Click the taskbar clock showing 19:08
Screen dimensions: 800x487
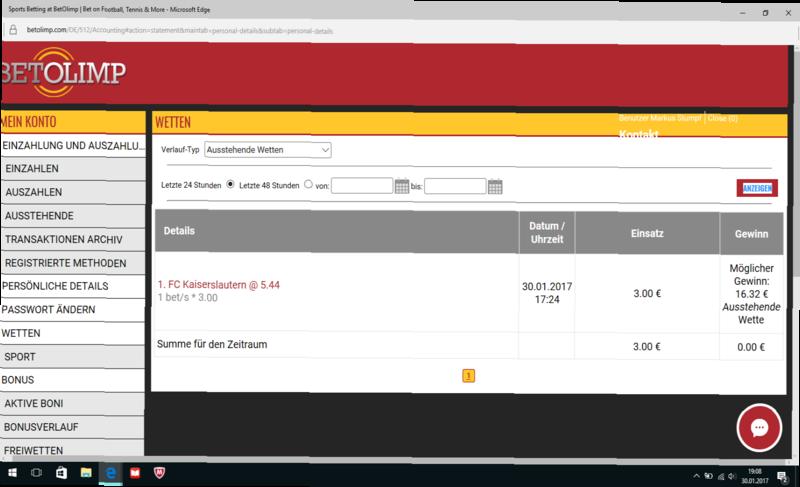[755, 476]
